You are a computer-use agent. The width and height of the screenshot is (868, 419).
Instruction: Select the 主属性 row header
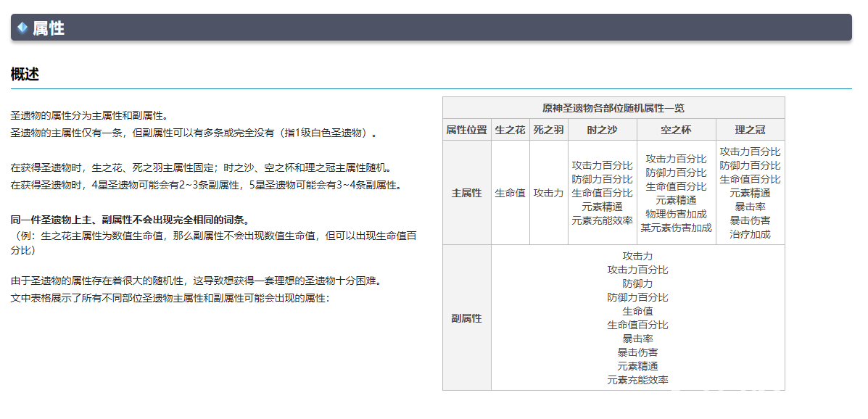pyautogui.click(x=467, y=193)
